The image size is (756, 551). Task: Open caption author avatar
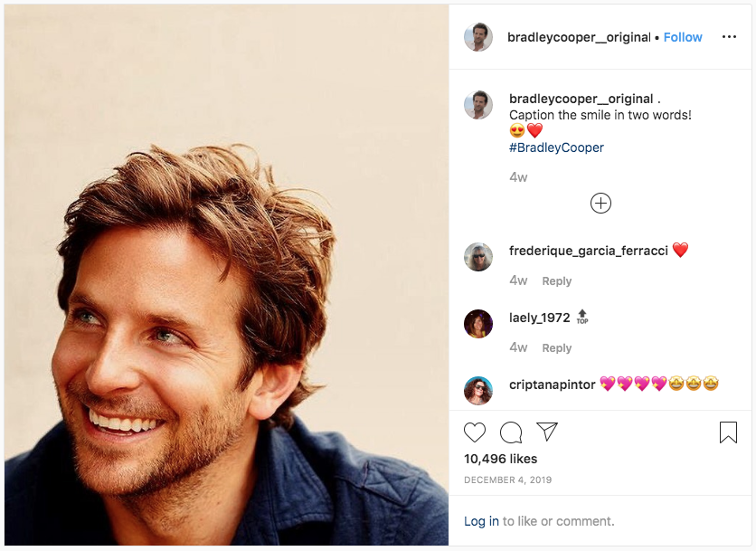(478, 105)
